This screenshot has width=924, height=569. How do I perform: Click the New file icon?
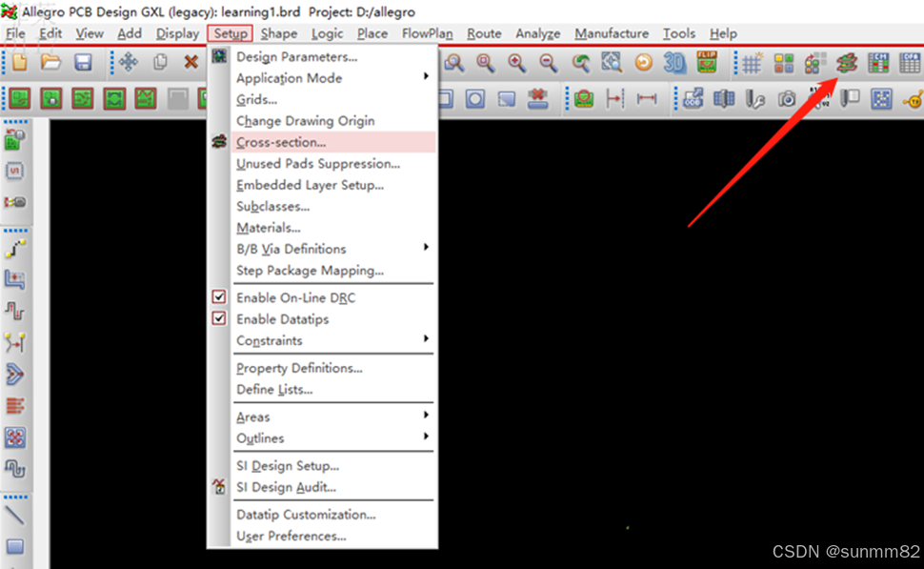(x=19, y=63)
